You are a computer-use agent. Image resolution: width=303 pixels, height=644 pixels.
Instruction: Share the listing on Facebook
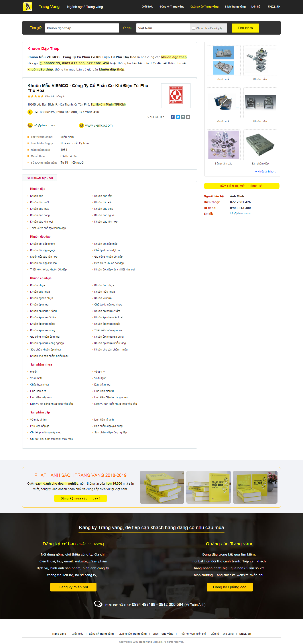(x=173, y=117)
